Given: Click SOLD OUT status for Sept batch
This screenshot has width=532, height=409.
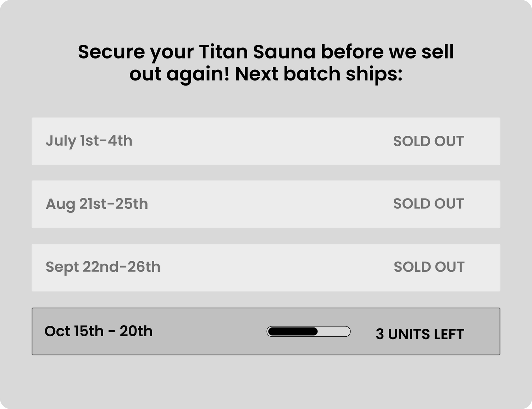Looking at the screenshot, I should pos(429,267).
